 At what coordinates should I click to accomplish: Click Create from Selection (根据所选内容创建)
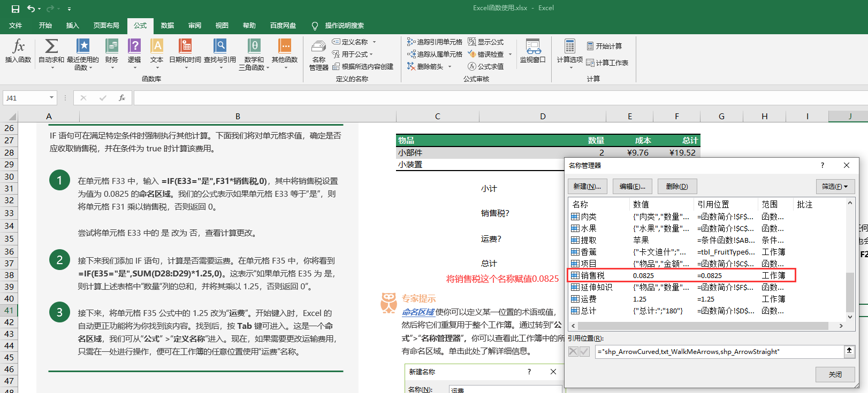click(x=363, y=66)
